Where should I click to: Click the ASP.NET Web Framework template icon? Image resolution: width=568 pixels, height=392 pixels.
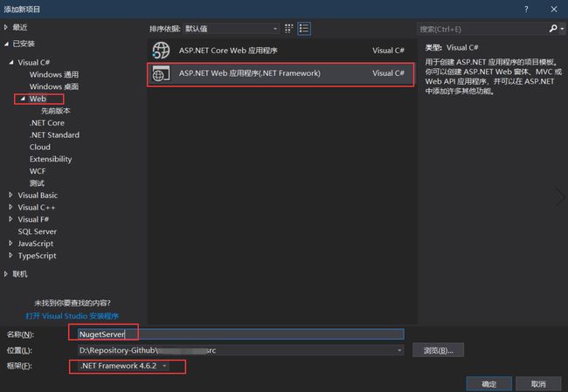click(161, 74)
